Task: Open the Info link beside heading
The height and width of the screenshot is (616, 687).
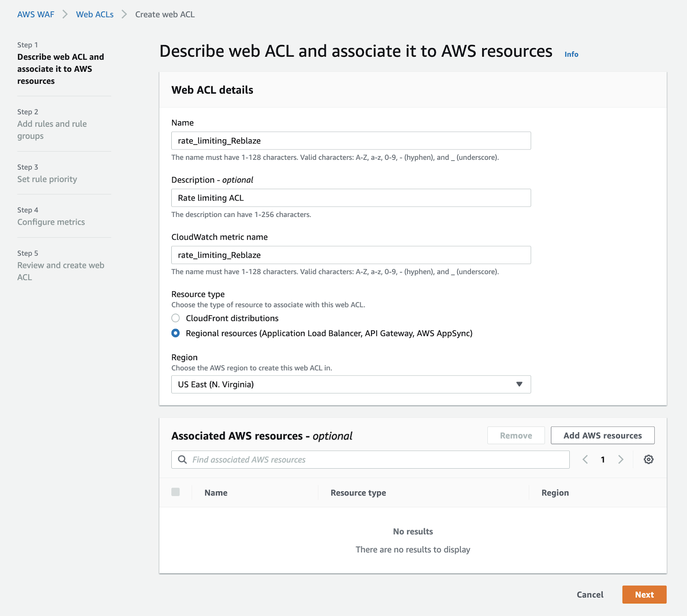Action: pyautogui.click(x=571, y=54)
